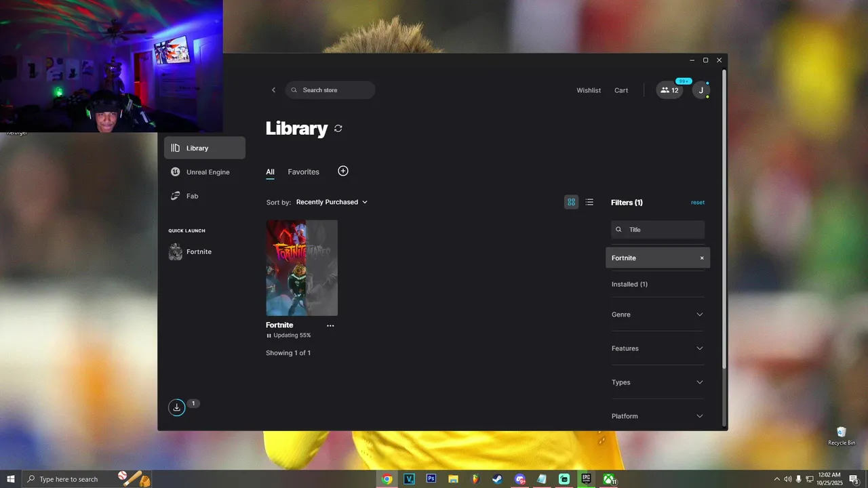The image size is (868, 488).
Task: Open the Fortnite game cover thumbnail
Action: (x=302, y=268)
